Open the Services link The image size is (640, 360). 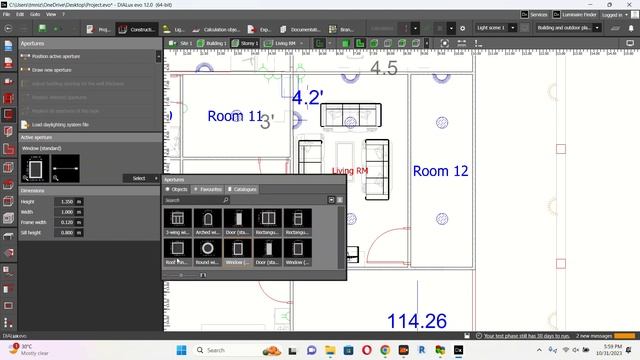(x=534, y=15)
